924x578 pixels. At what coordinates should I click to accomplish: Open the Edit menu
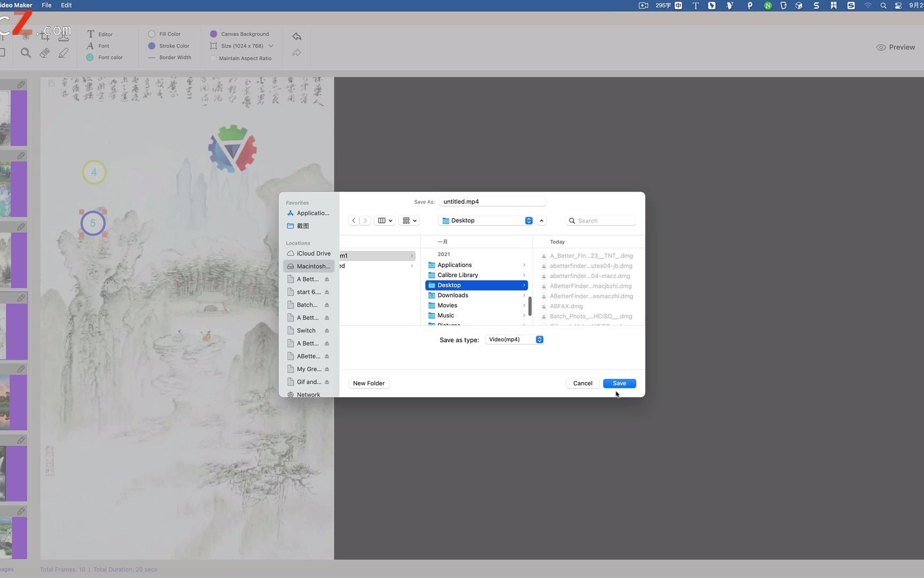pyautogui.click(x=66, y=5)
